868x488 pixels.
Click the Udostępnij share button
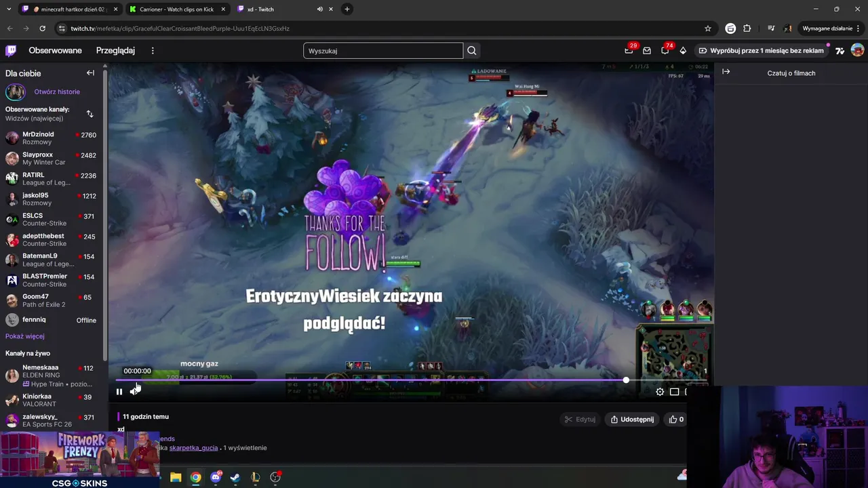coord(632,420)
